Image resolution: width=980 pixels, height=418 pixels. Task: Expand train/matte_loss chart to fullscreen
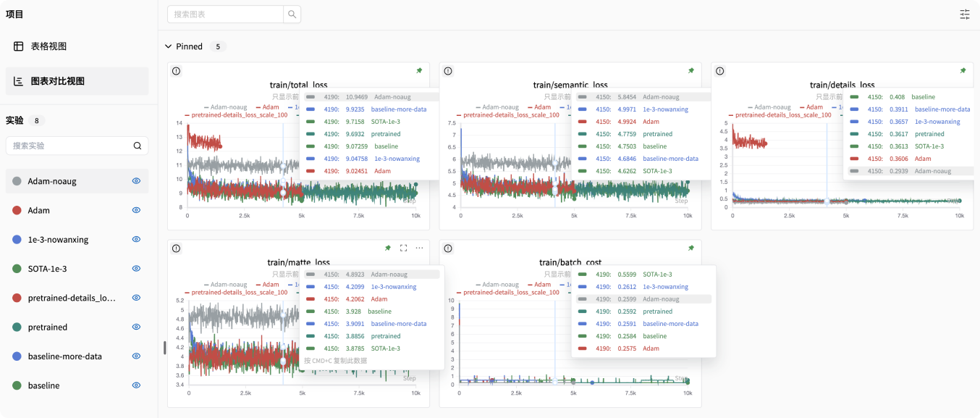point(403,248)
